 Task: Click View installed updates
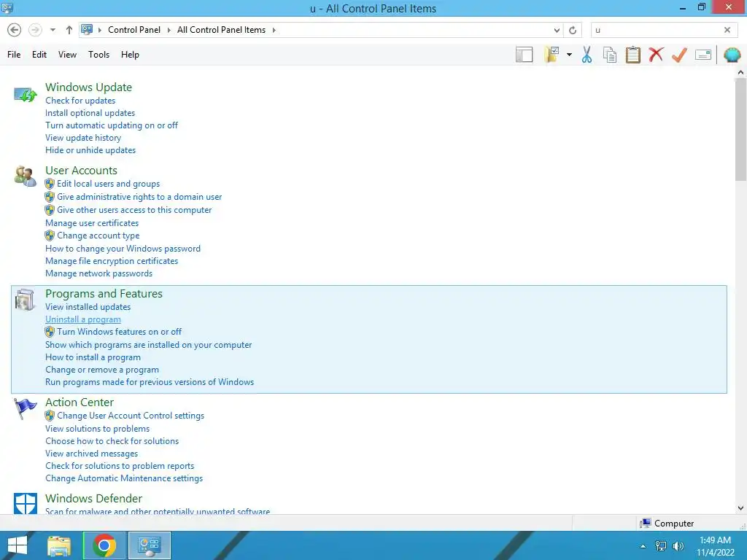pyautogui.click(x=88, y=307)
